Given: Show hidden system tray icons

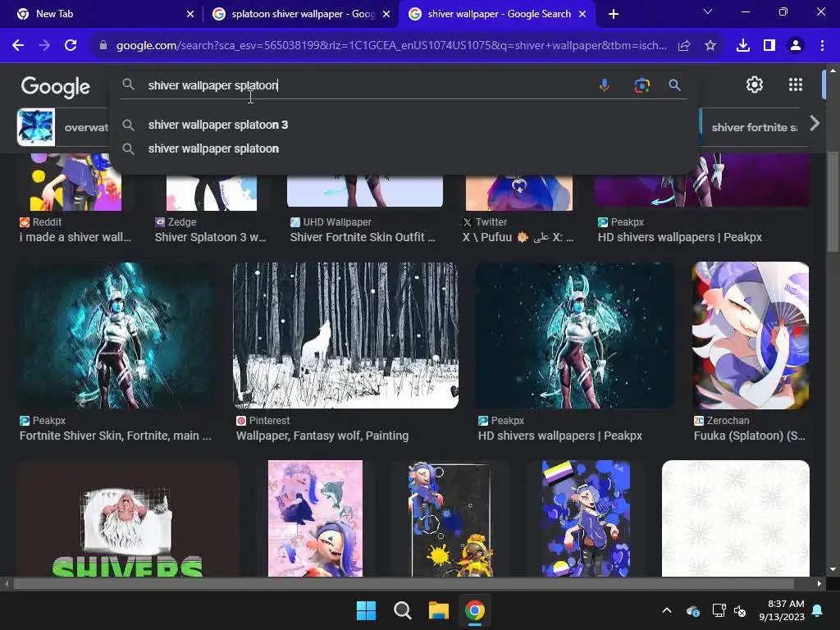Looking at the screenshot, I should coord(667,610).
